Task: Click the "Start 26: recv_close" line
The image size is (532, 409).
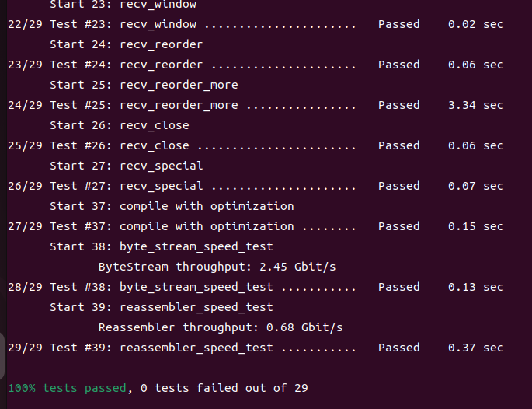Action: pos(119,125)
